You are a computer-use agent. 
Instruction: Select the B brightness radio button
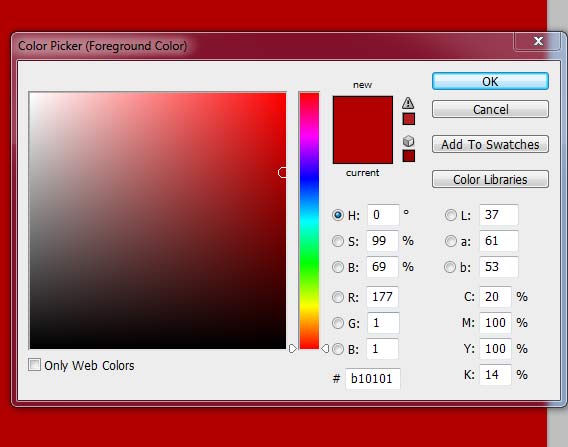click(338, 267)
